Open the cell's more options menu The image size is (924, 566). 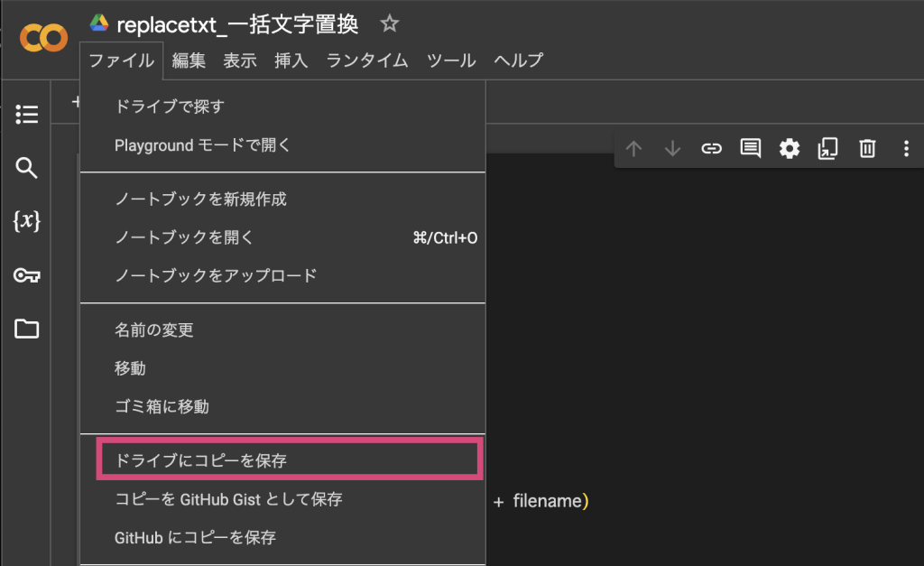pyautogui.click(x=906, y=149)
